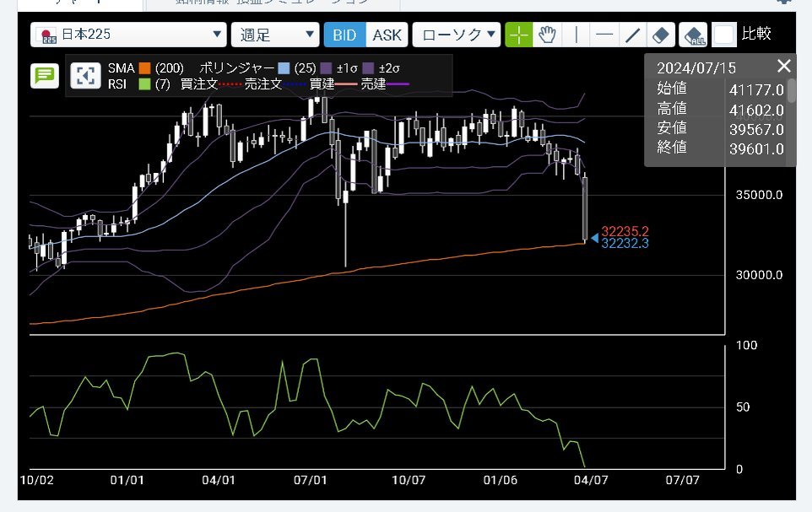The height and width of the screenshot is (512, 812).
Task: Switch to the partially hidden second tab
Action: (253, 3)
